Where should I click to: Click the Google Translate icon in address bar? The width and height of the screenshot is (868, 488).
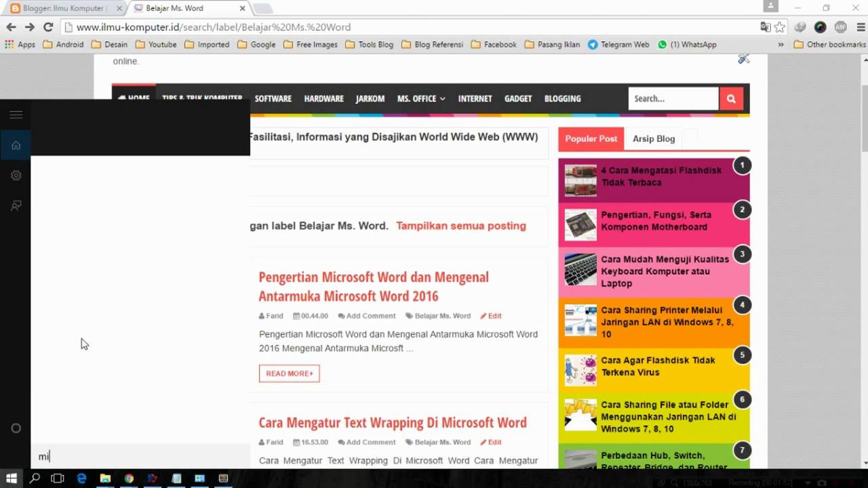click(x=766, y=27)
